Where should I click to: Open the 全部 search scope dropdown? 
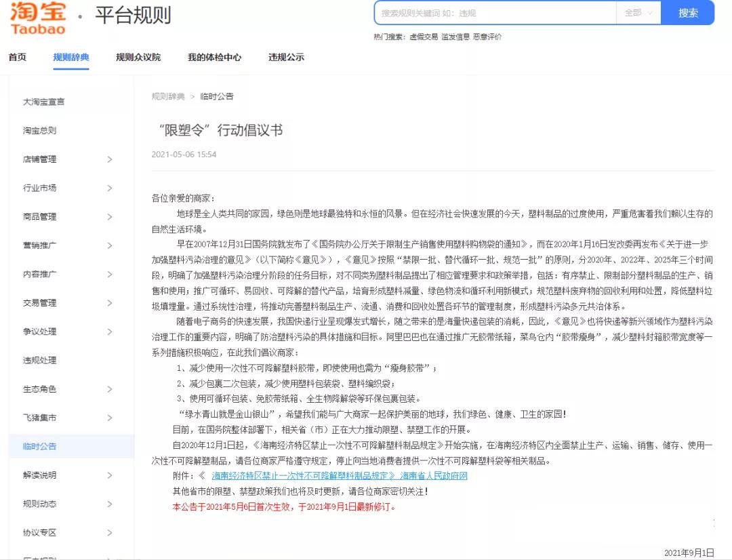click(637, 13)
